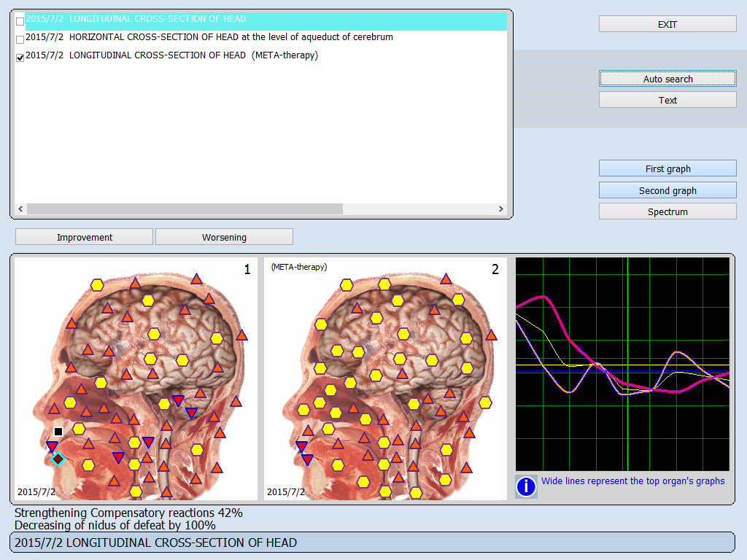This screenshot has width=747, height=560.
Task: Click the 2015/7/2 date label on image 1
Action: pos(36,492)
